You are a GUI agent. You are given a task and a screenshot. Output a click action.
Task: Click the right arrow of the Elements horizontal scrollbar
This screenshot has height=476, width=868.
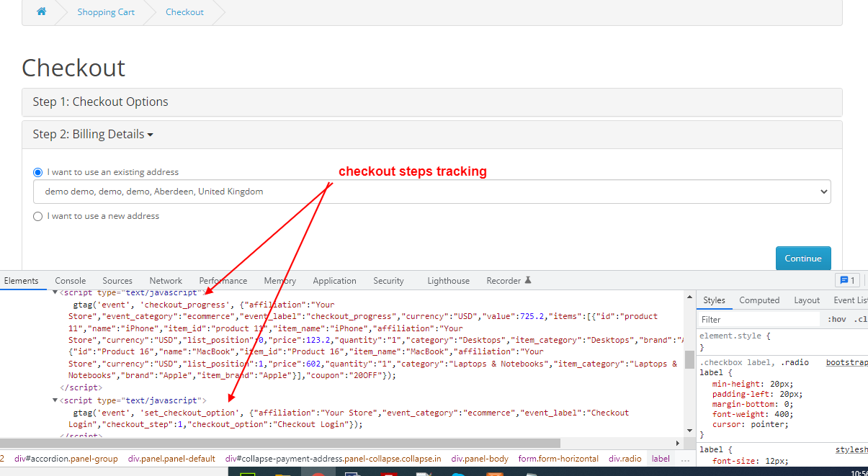tap(676, 444)
